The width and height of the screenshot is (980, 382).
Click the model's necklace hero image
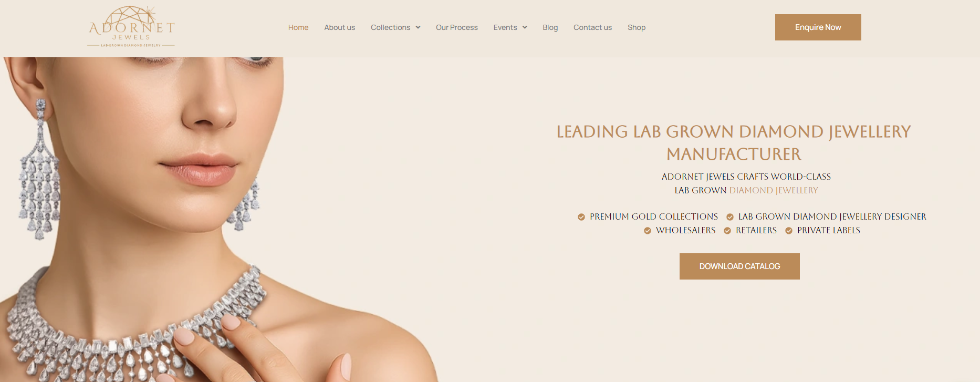pos(221,220)
